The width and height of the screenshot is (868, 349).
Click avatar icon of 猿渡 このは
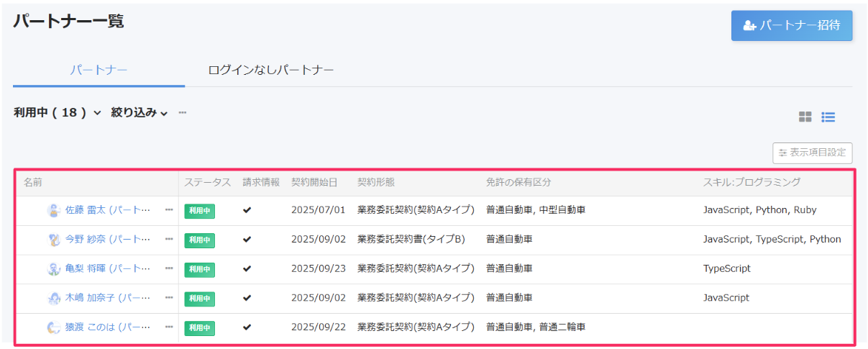53,327
